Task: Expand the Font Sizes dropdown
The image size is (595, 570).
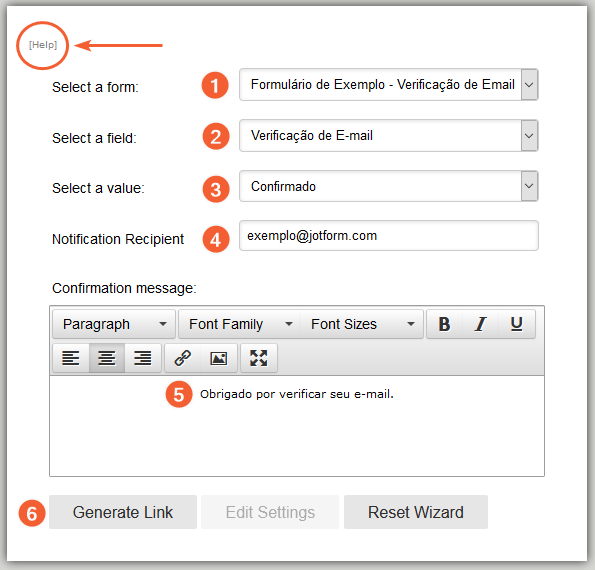Action: 362,324
